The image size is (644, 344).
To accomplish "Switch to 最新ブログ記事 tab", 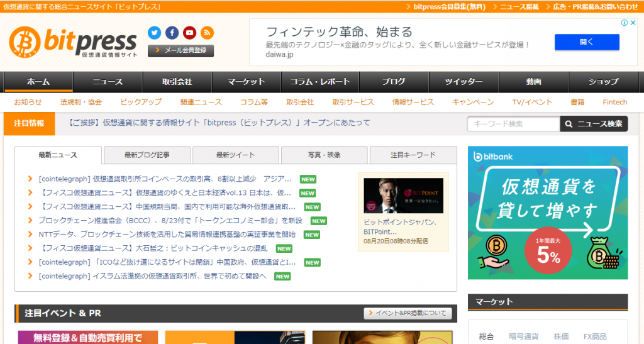I will pyautogui.click(x=147, y=155).
